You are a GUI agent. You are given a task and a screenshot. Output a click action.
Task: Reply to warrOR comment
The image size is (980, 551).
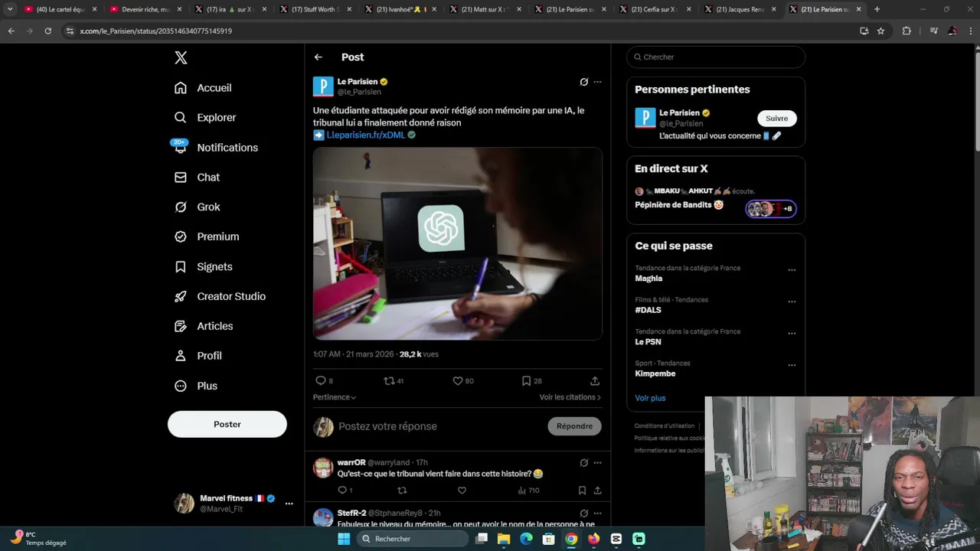[x=345, y=491]
